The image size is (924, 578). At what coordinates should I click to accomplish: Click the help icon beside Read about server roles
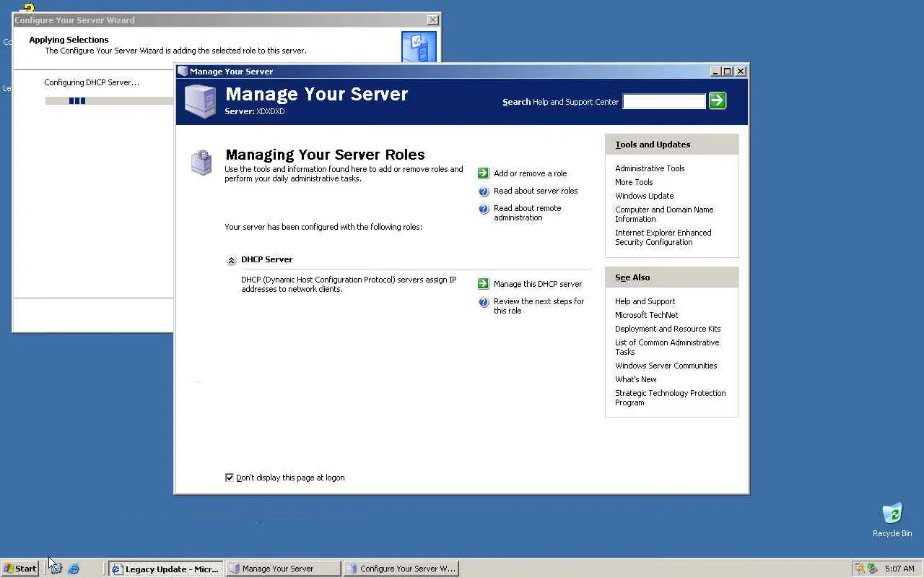484,191
